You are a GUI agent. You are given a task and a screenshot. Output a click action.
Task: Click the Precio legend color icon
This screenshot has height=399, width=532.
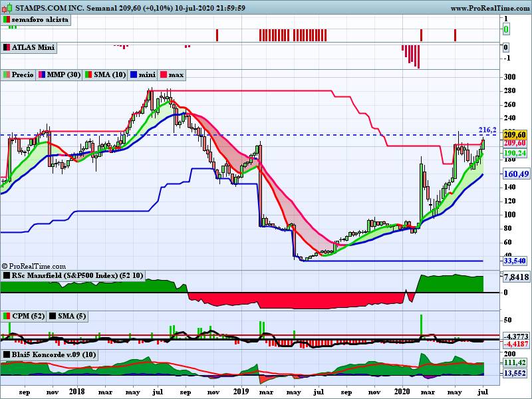(x=6, y=74)
